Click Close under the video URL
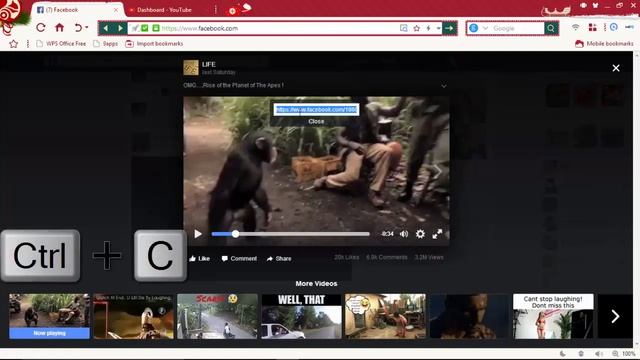The height and width of the screenshot is (360, 640). point(316,121)
